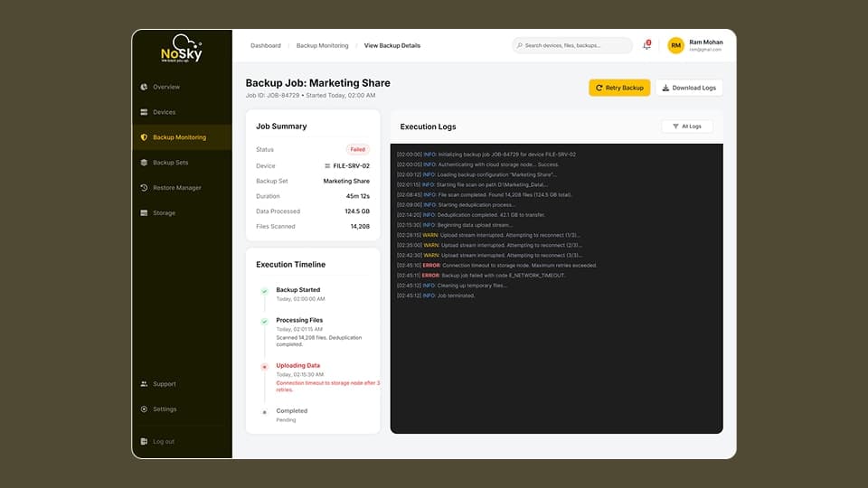Click the Devices sidebar icon
868x488 pixels.
pos(145,112)
